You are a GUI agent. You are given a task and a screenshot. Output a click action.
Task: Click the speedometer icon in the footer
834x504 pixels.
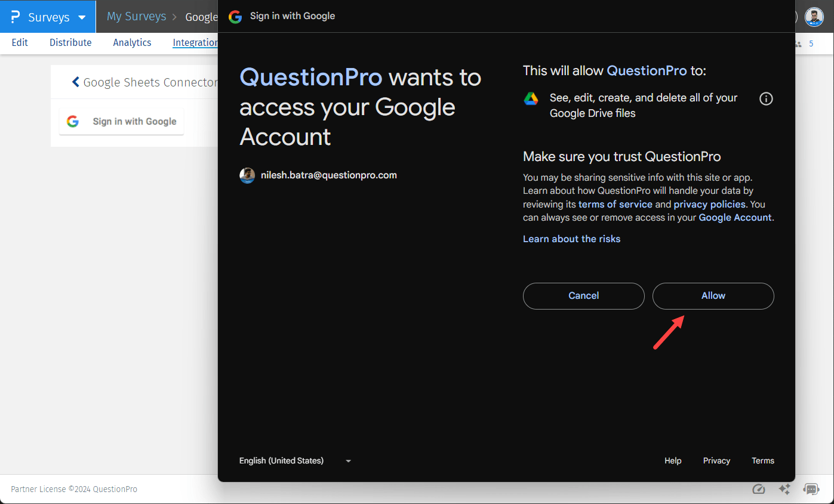(758, 489)
